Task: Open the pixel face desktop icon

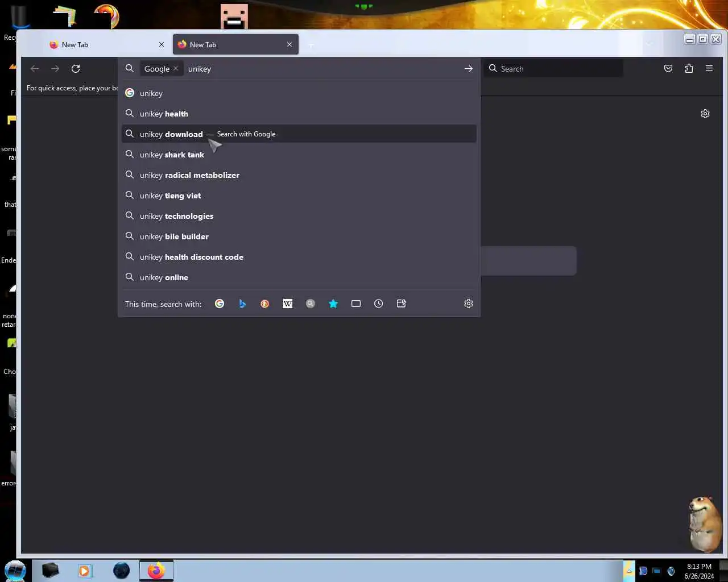Action: coord(234,16)
